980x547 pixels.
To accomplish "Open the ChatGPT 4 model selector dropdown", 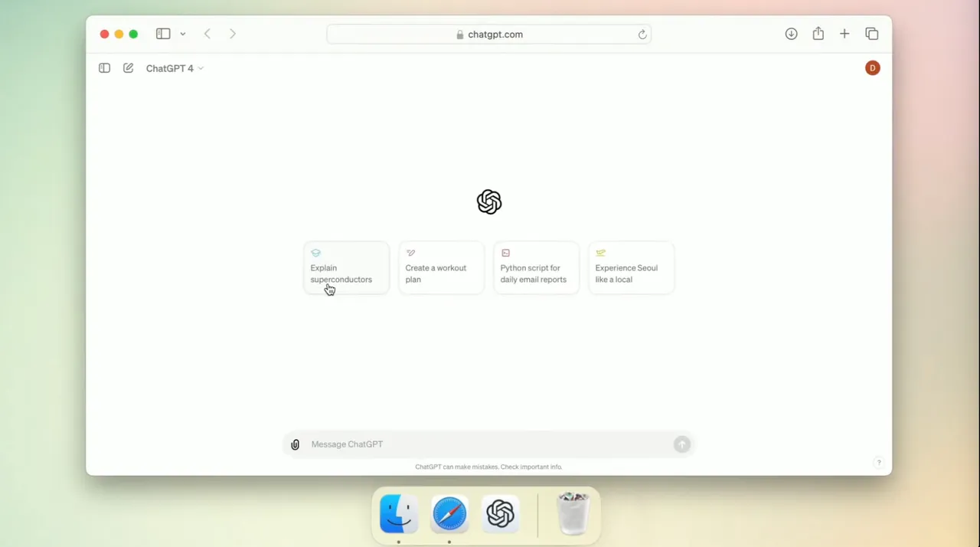I will pos(175,68).
